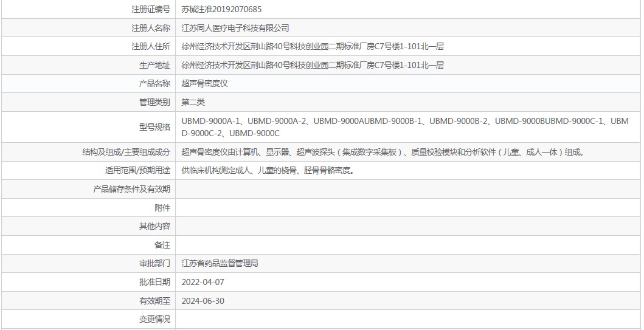The image size is (644, 330).
Task: Click the 注册人住所 label
Action: (x=151, y=46)
